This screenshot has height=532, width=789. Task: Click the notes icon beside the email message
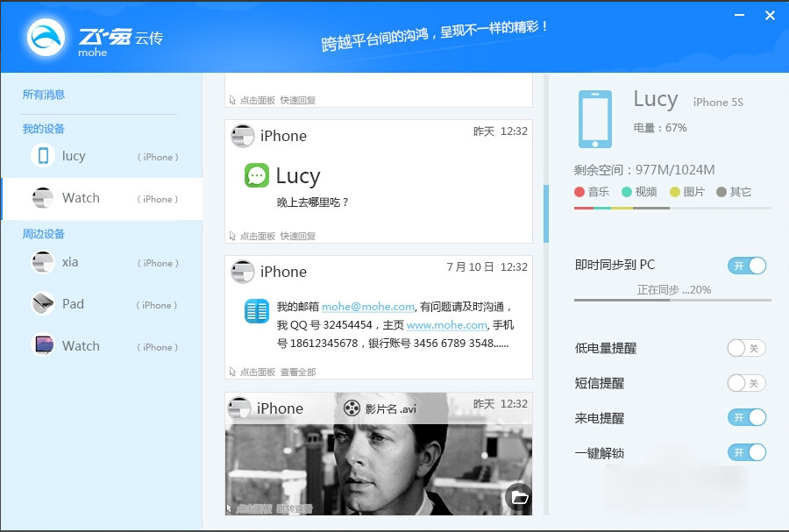[x=256, y=311]
